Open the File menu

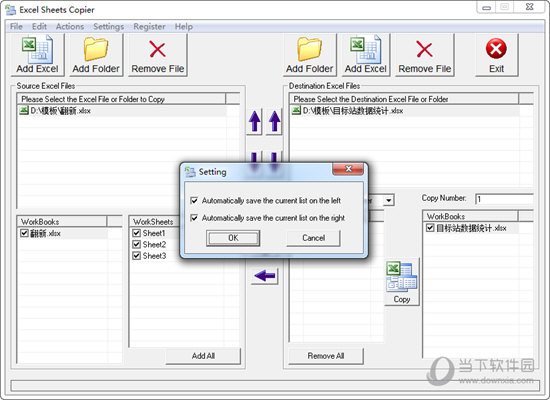pos(16,27)
